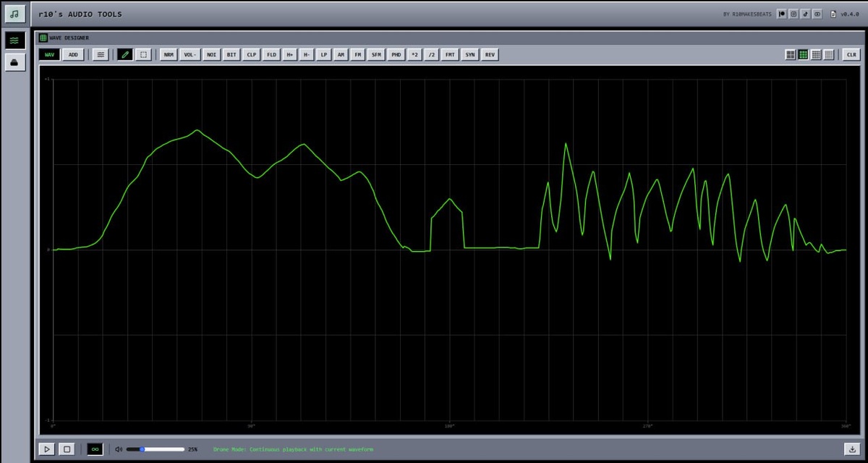This screenshot has height=463, width=868.
Task: Click the FMT button
Action: coord(451,54)
